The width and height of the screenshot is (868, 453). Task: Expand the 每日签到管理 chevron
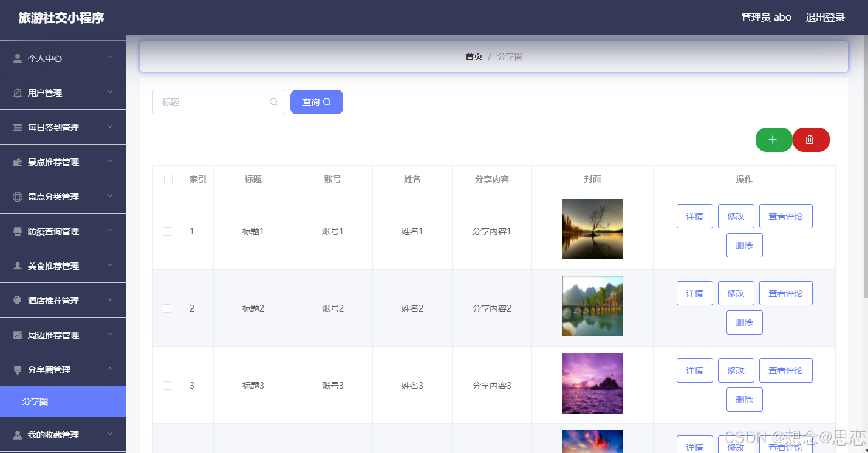pos(110,126)
